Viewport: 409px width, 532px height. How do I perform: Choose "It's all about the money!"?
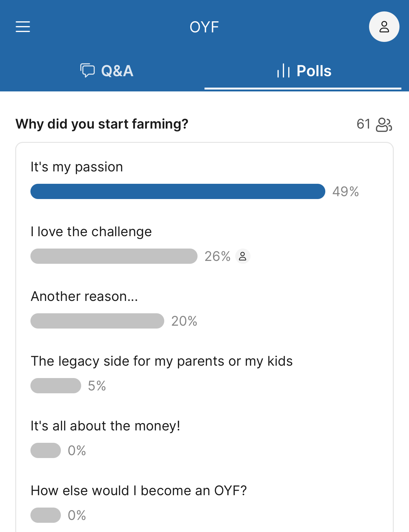[x=105, y=426]
